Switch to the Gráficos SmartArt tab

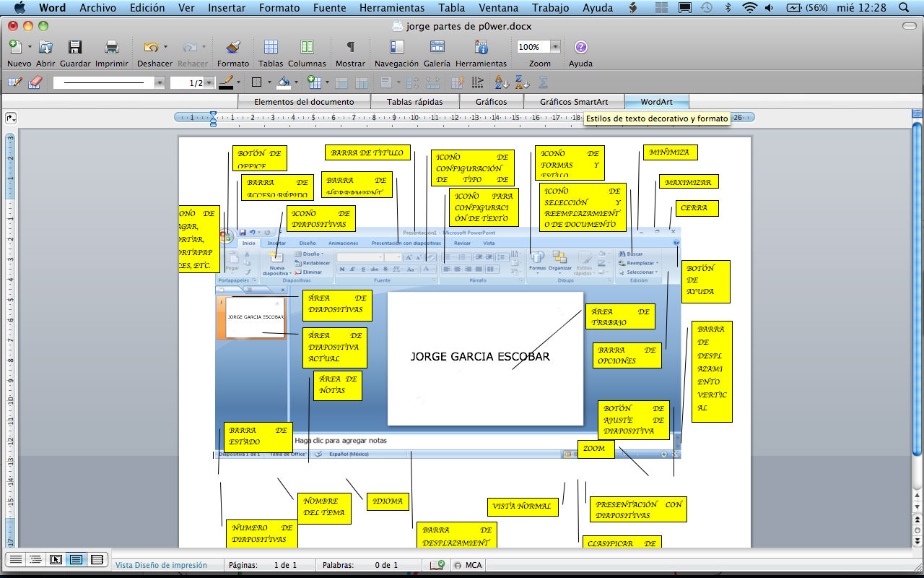(x=574, y=101)
